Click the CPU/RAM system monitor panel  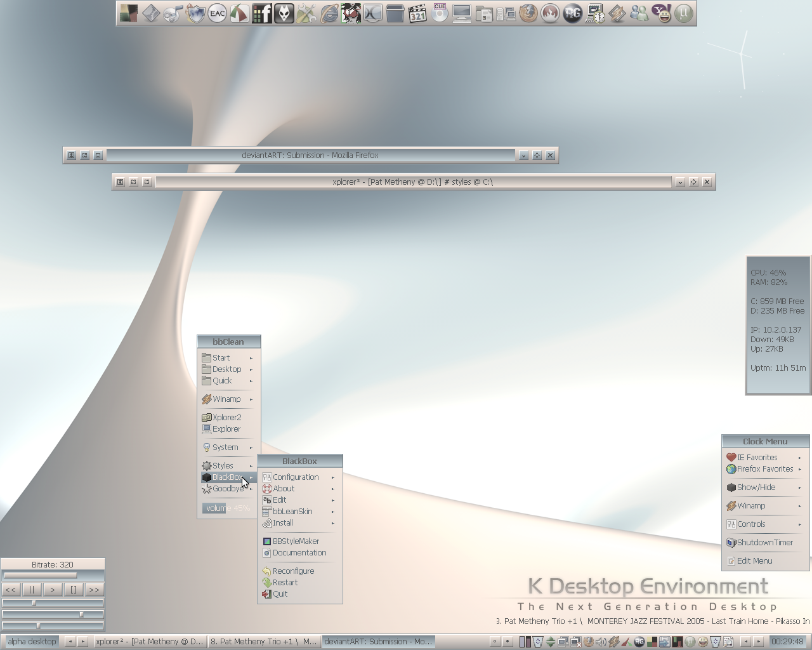pyautogui.click(x=778, y=326)
